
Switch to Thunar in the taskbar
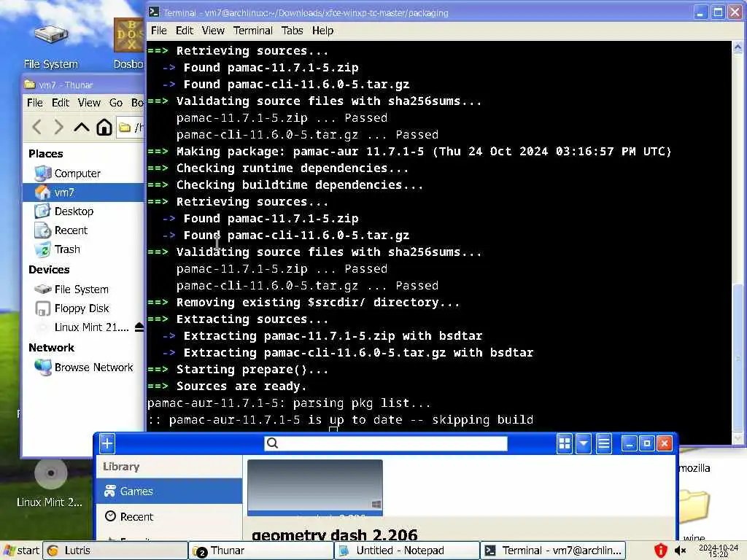pos(261,551)
